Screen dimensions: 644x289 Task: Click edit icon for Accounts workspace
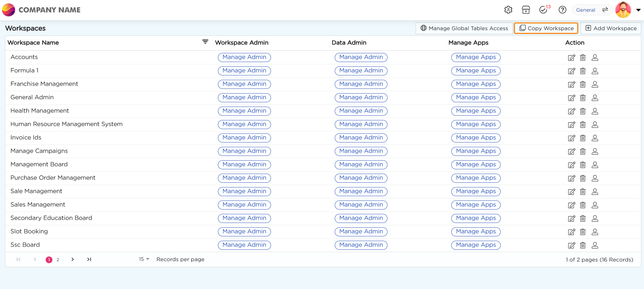pos(571,58)
